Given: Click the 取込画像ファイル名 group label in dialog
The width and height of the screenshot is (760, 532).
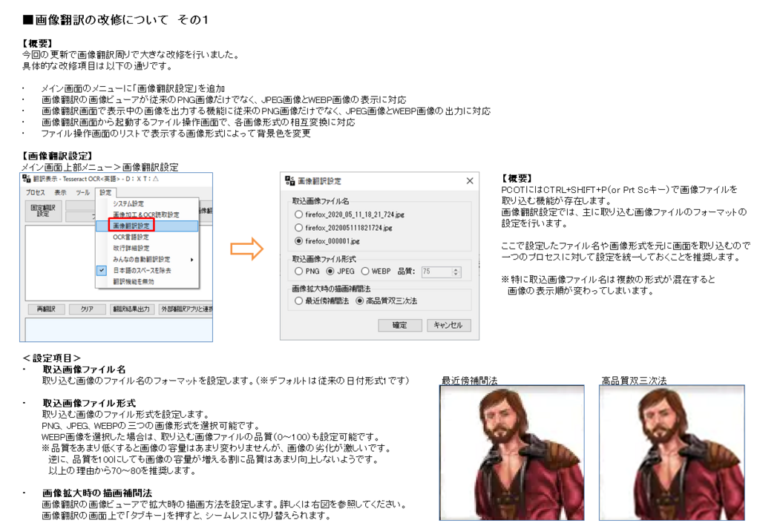Looking at the screenshot, I should tap(321, 200).
